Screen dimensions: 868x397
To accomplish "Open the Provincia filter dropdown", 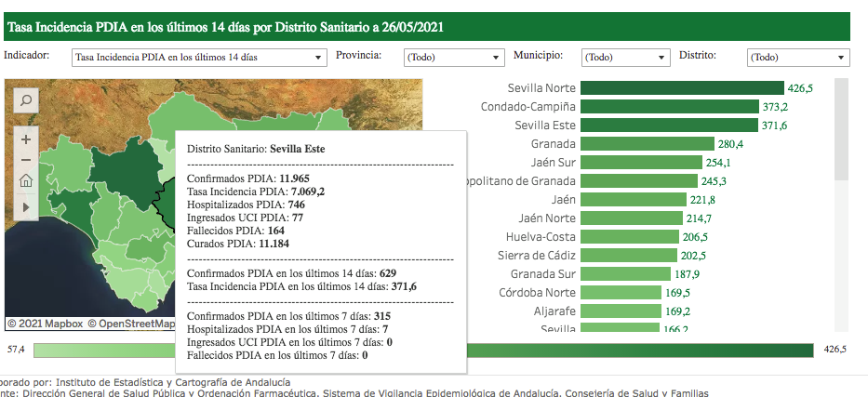I will click(454, 58).
